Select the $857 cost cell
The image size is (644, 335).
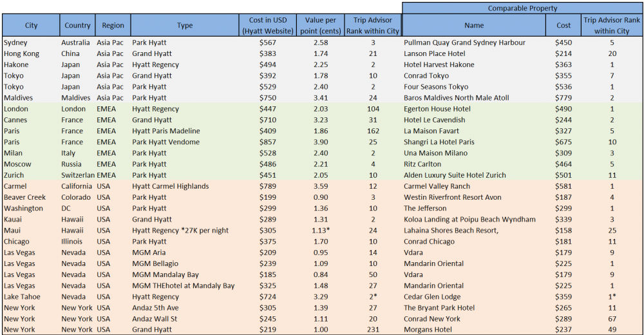pyautogui.click(x=268, y=142)
